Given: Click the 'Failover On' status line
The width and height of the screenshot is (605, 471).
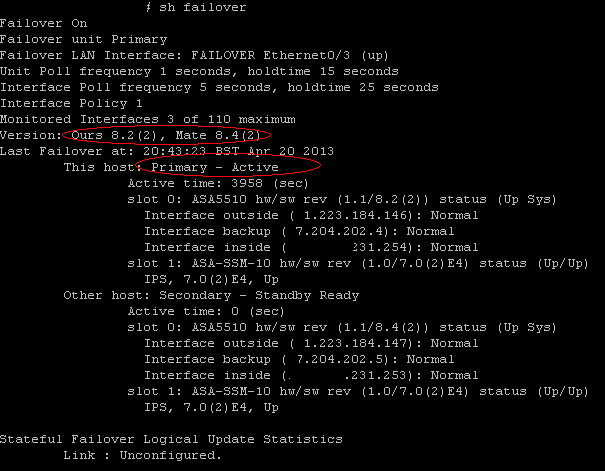Looking at the screenshot, I should pyautogui.click(x=44, y=23).
